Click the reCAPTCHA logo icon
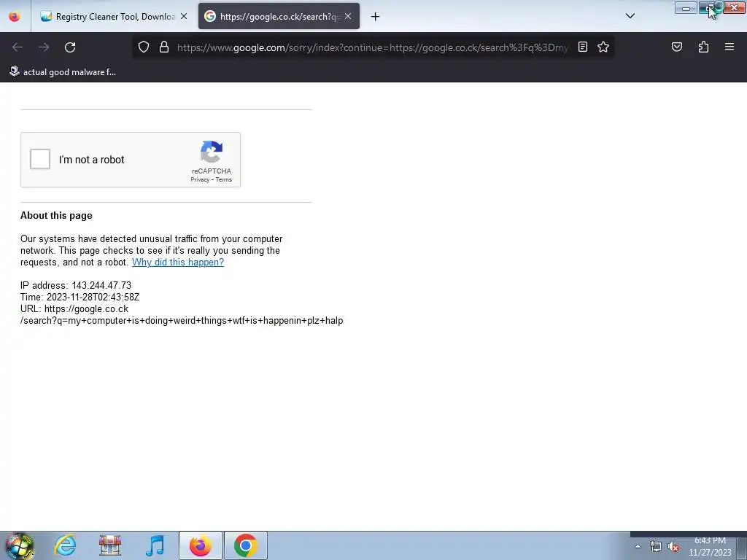The width and height of the screenshot is (747, 560). pyautogui.click(x=212, y=152)
